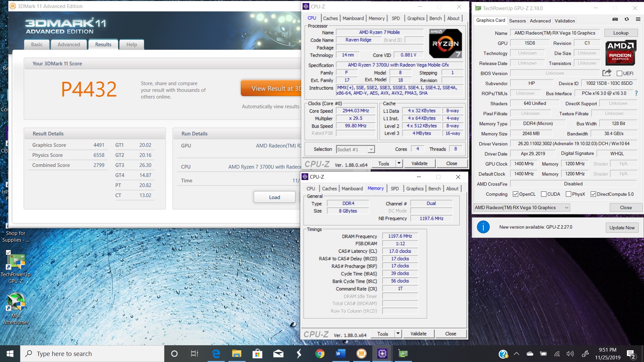Open the GPU selection dropdown in GPU-Z
644x362 pixels.
pyautogui.click(x=522, y=207)
